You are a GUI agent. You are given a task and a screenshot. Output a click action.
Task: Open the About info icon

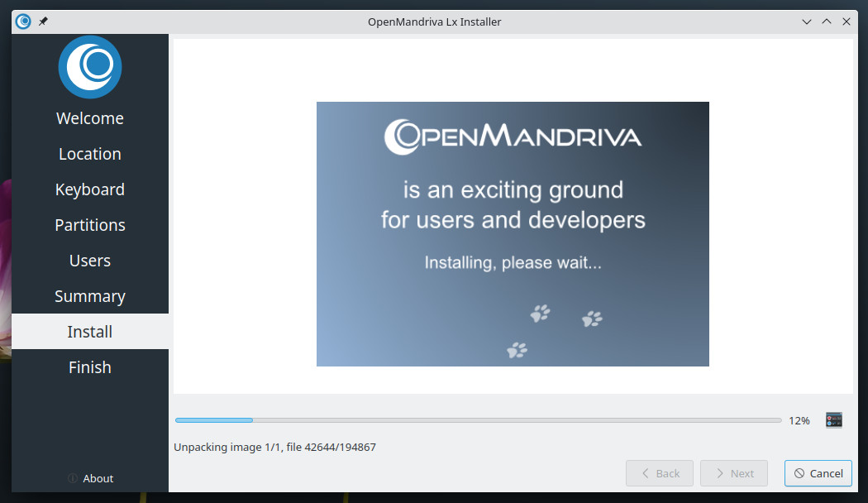tap(73, 478)
